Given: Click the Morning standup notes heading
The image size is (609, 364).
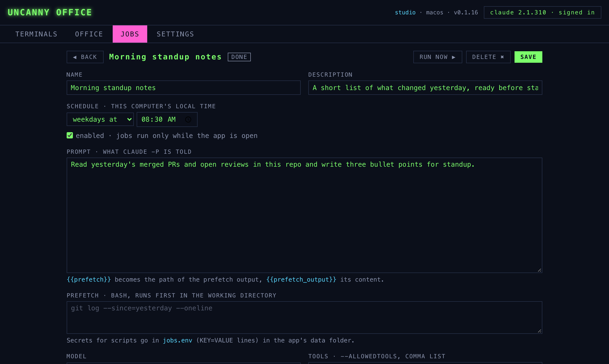Looking at the screenshot, I should click(x=165, y=57).
